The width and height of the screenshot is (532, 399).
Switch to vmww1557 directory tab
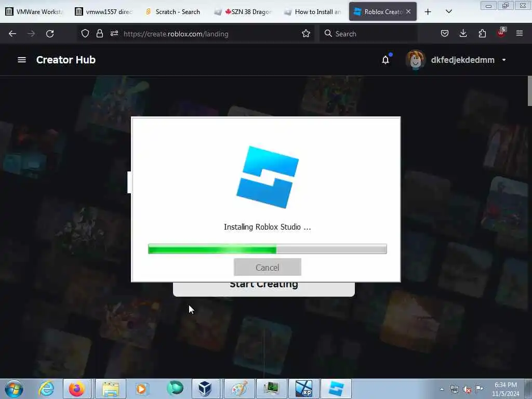click(103, 11)
